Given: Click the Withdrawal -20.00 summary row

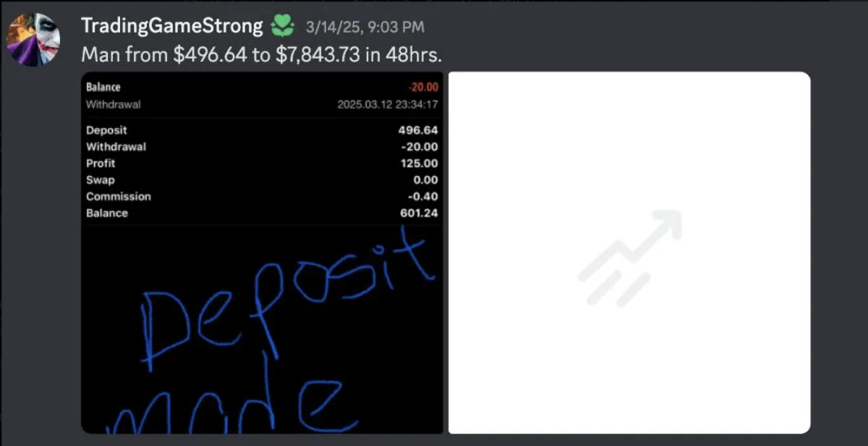Looking at the screenshot, I should (262, 147).
